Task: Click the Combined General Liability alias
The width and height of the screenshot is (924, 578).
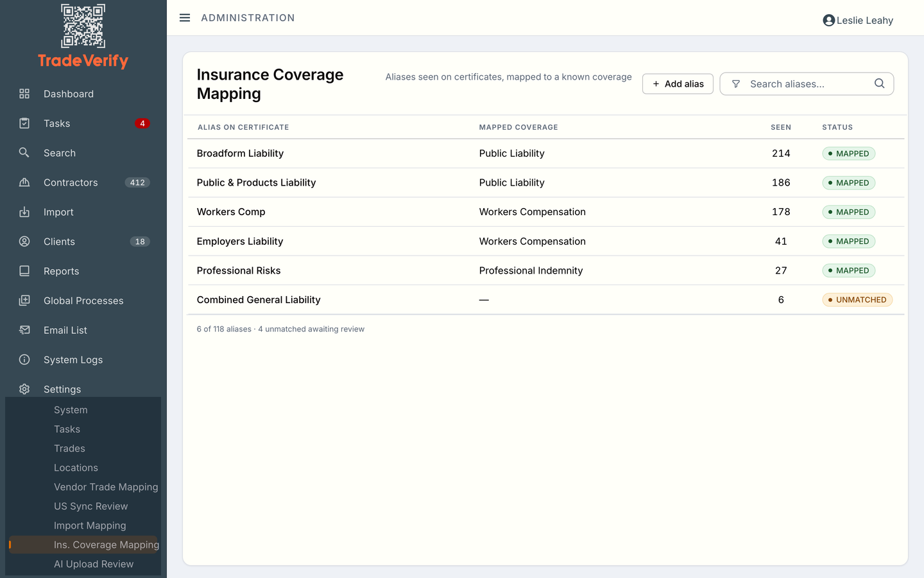Action: tap(259, 300)
